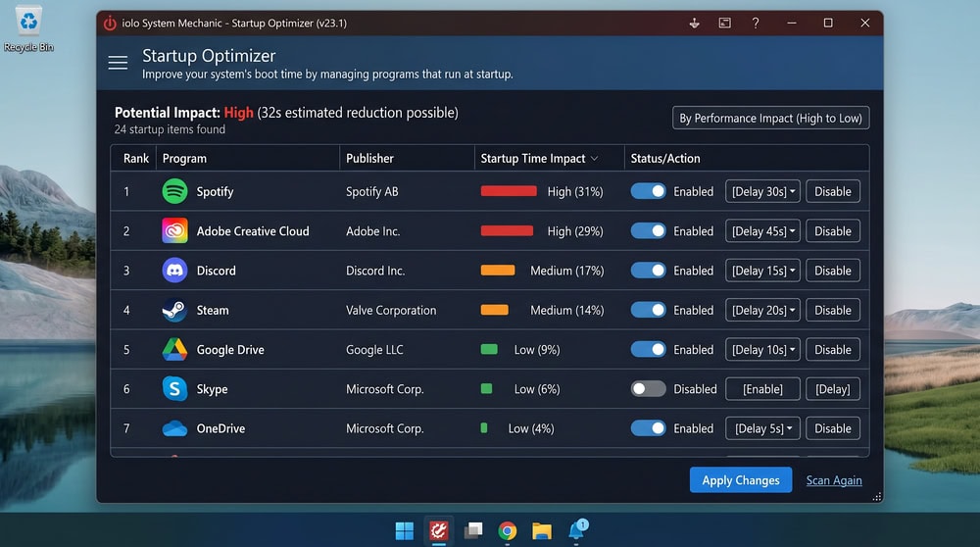Click the Medium (14%) impact text
This screenshot has height=547, width=980.
pyautogui.click(x=566, y=310)
